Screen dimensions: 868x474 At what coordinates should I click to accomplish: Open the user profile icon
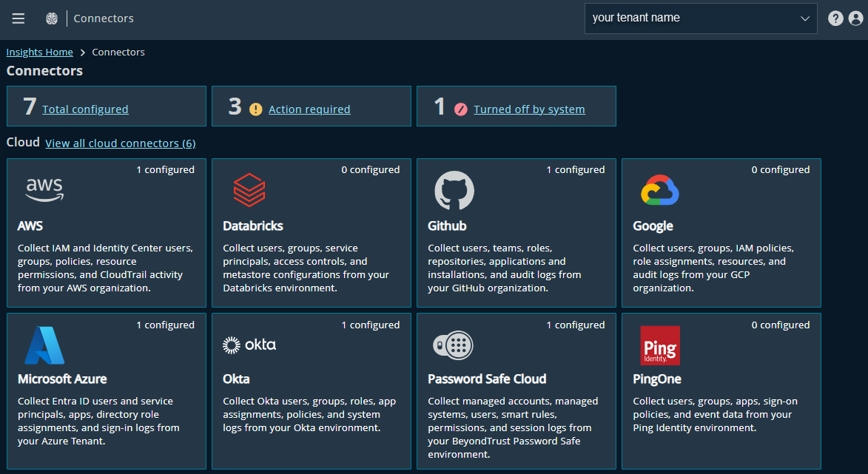pyautogui.click(x=856, y=18)
